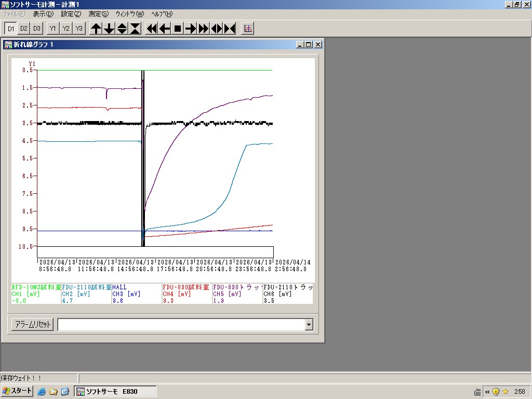Screen dimensions: 532x399
Task: Open the 表示(D) view menu
Action: pyautogui.click(x=43, y=14)
